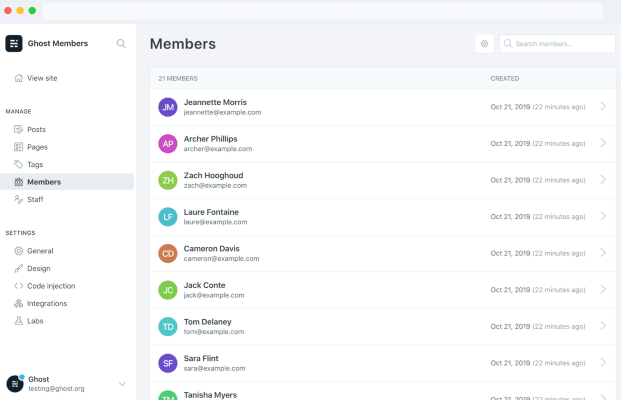The height and width of the screenshot is (400, 621).
Task: Open Archer Phillips row chevron
Action: click(x=603, y=143)
